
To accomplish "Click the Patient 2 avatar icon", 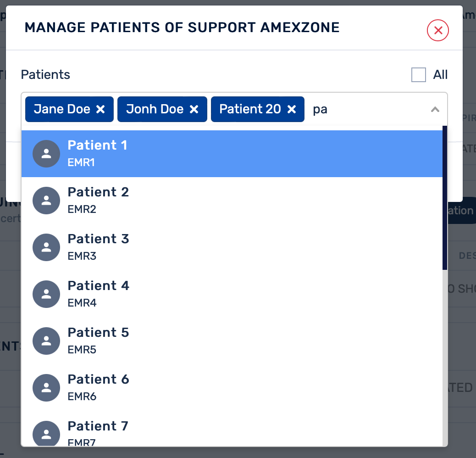I will 46,201.
